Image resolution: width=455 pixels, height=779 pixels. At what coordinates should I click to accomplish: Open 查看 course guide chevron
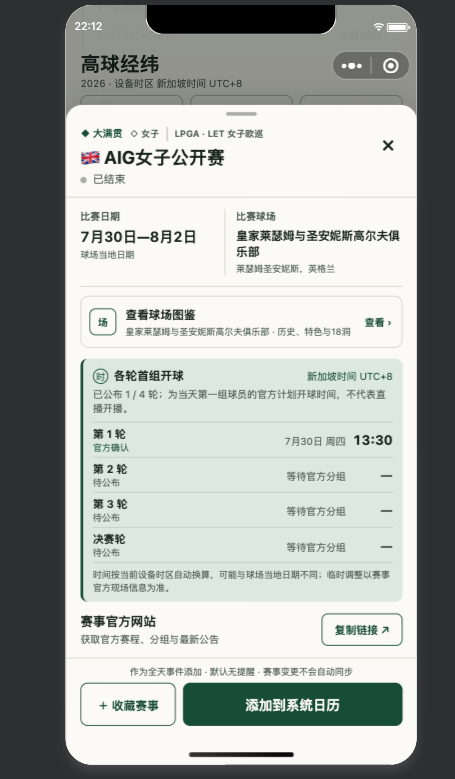pyautogui.click(x=378, y=323)
